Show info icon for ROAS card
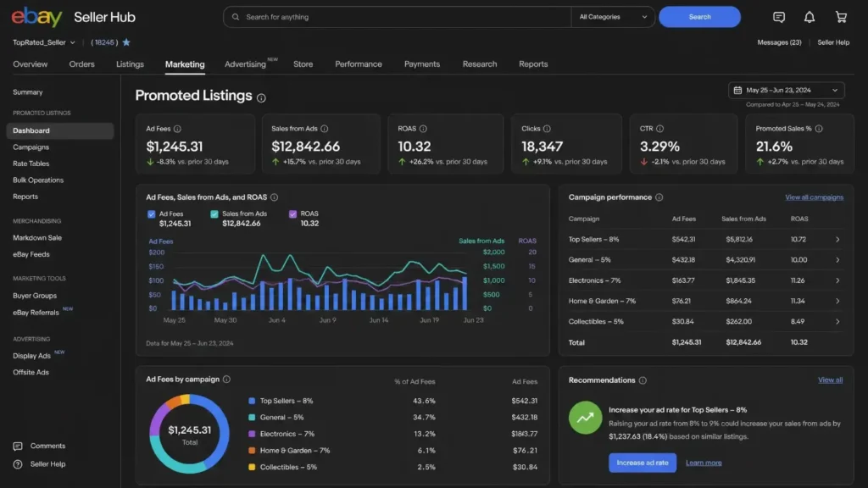Image resolution: width=868 pixels, height=488 pixels. [x=423, y=129]
